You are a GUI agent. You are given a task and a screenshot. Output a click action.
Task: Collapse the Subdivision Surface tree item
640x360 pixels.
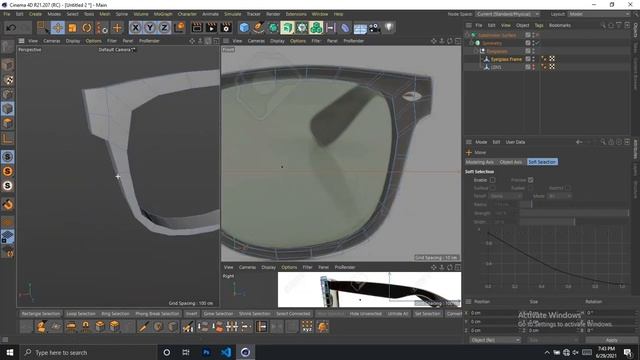(x=467, y=35)
